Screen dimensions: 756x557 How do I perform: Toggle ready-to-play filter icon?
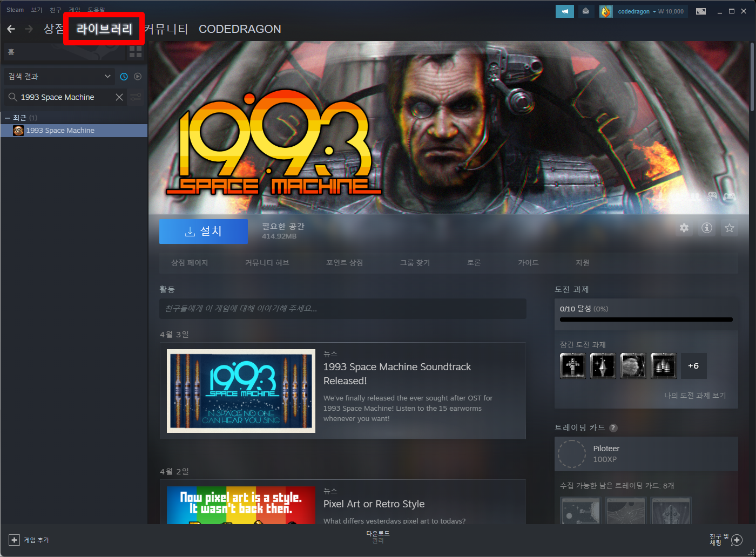pos(138,77)
